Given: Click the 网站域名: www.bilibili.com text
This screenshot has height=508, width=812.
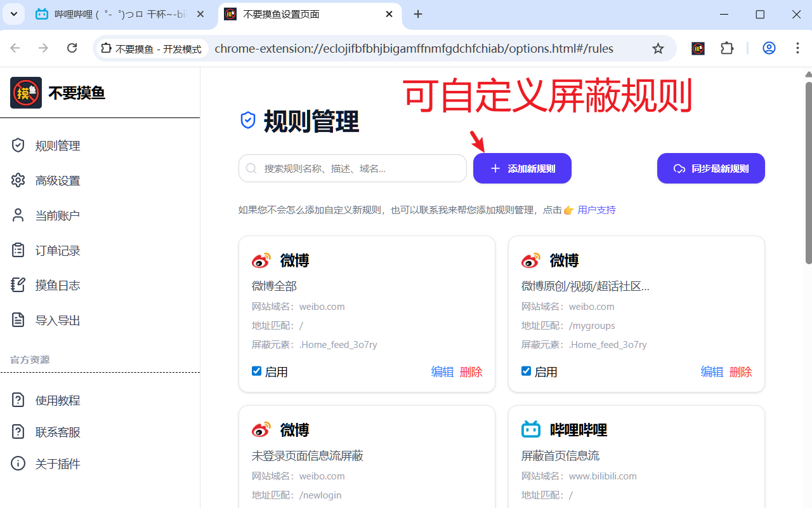Looking at the screenshot, I should (x=579, y=476).
